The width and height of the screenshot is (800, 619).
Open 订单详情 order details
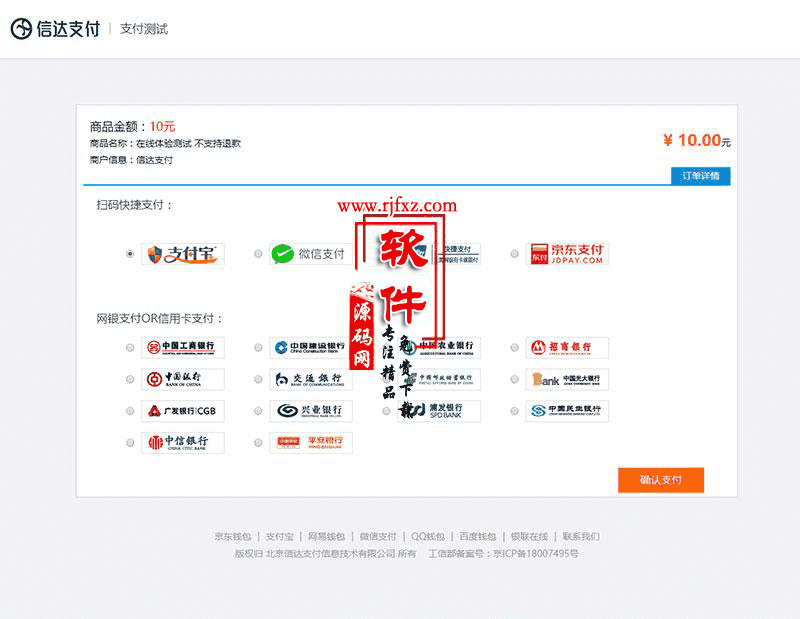pos(701,176)
